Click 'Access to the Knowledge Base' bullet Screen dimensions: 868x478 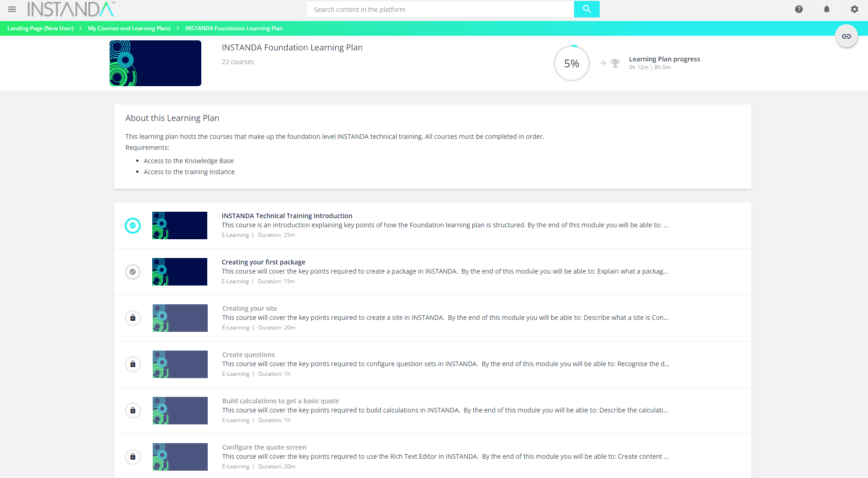click(188, 161)
